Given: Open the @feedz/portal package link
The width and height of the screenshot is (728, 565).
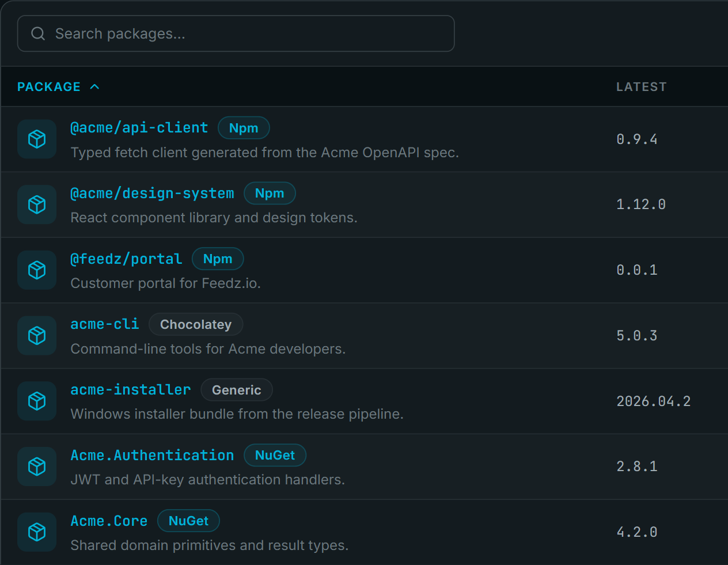Looking at the screenshot, I should (126, 259).
